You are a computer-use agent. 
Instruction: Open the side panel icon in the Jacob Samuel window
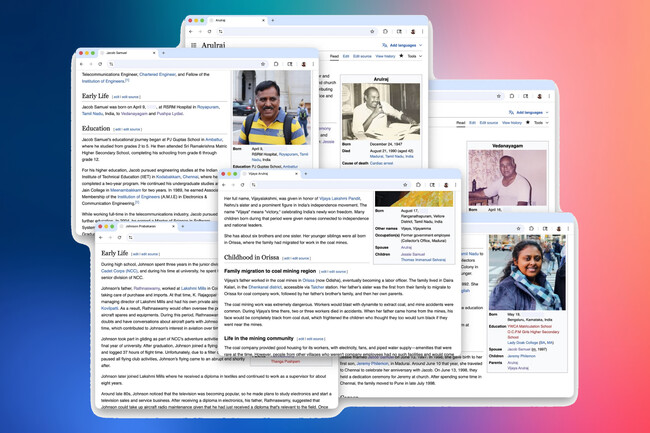pyautogui.click(x=290, y=64)
